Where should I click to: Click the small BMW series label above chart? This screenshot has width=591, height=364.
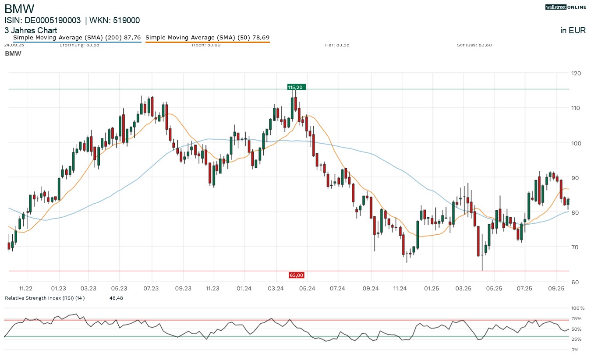[13, 53]
